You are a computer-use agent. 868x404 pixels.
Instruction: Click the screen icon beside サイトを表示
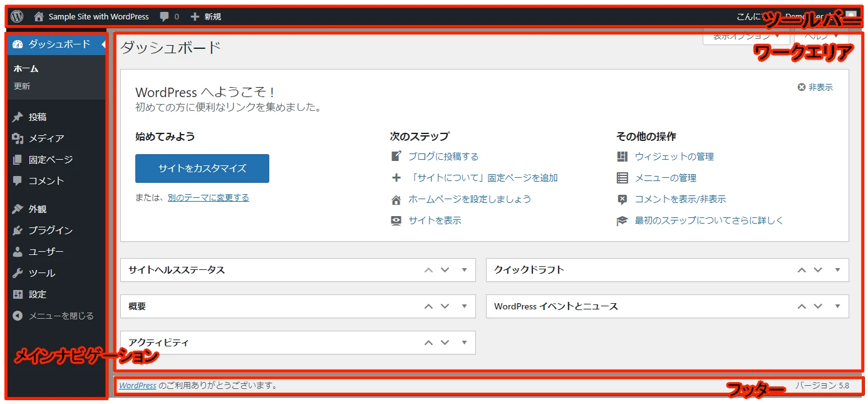coord(396,220)
